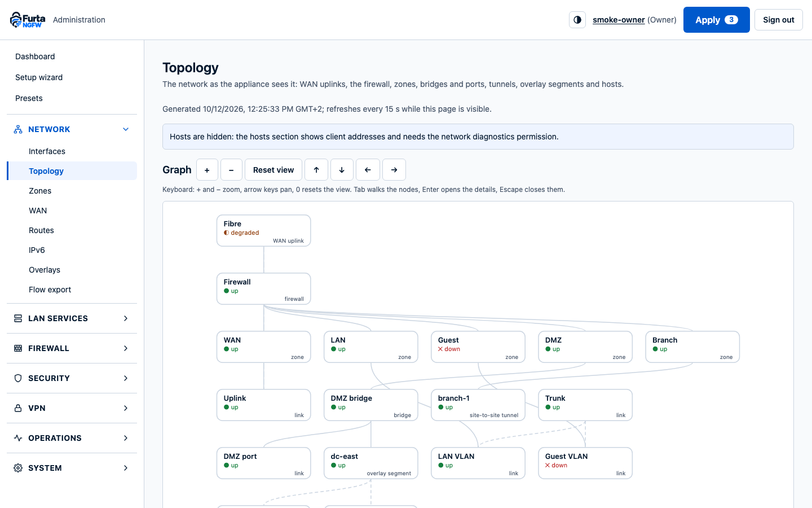Expand the VPN sidebar section
The image size is (812, 508).
[72, 408]
